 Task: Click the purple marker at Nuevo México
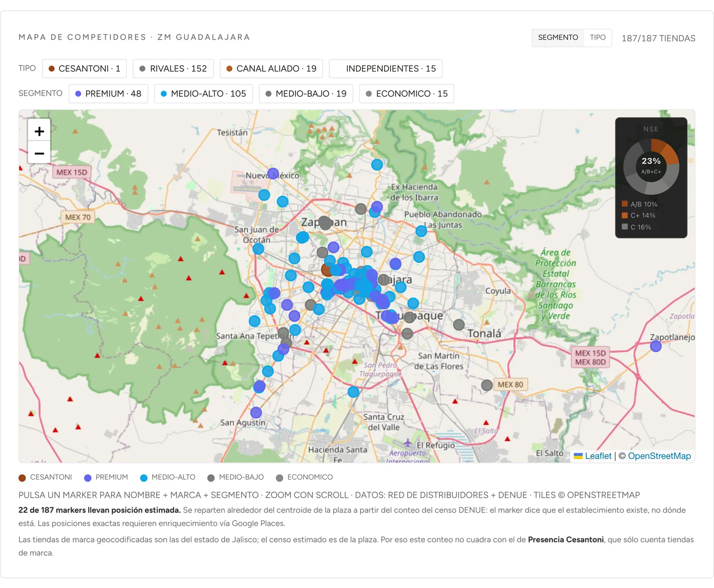pos(273,174)
